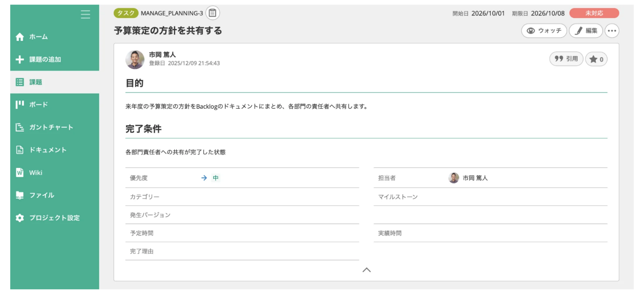This screenshot has width=644, height=294.
Task: Open the ボード board icon
Action: [20, 105]
